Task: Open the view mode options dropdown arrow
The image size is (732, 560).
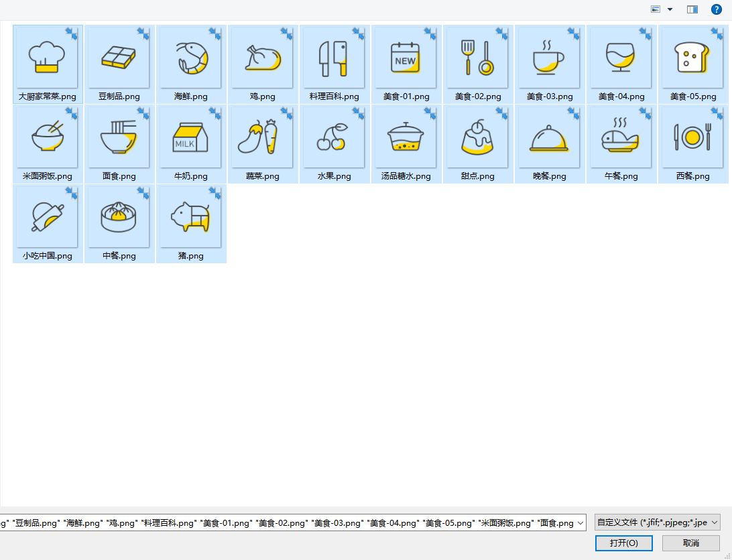Action: 670,9
